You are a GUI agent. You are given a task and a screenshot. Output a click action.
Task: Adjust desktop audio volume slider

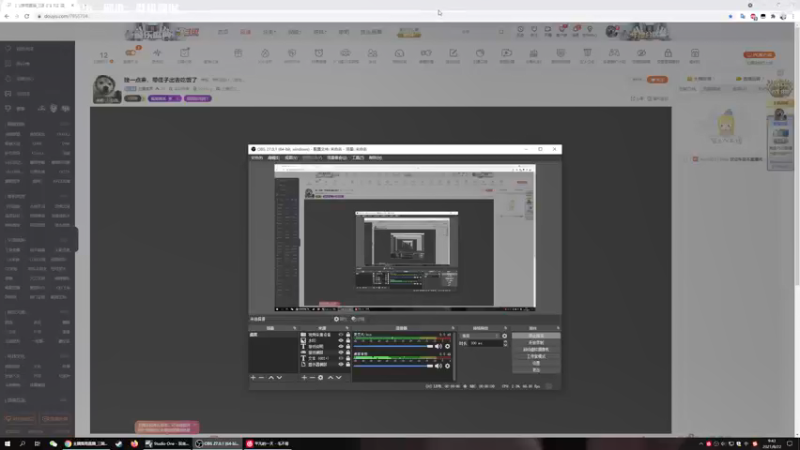pyautogui.click(x=393, y=366)
